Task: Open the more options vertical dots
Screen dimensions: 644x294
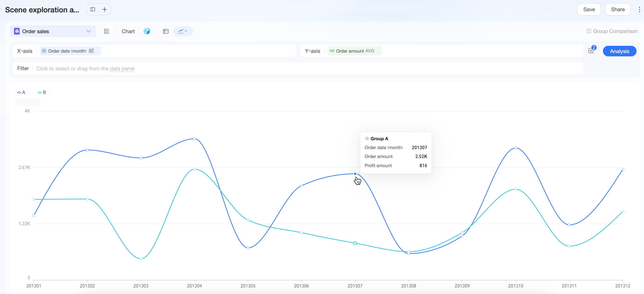Action: [x=639, y=10]
